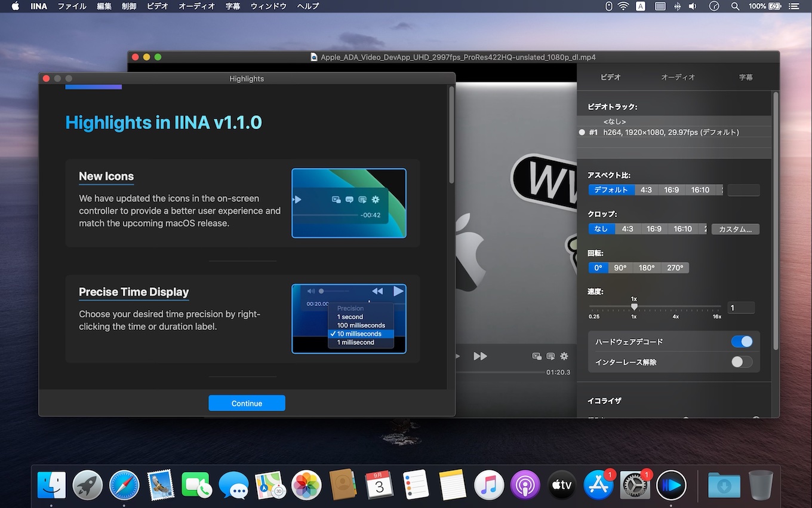Image resolution: width=812 pixels, height=508 pixels.
Task: Click the Wi-Fi status icon
Action: click(623, 6)
